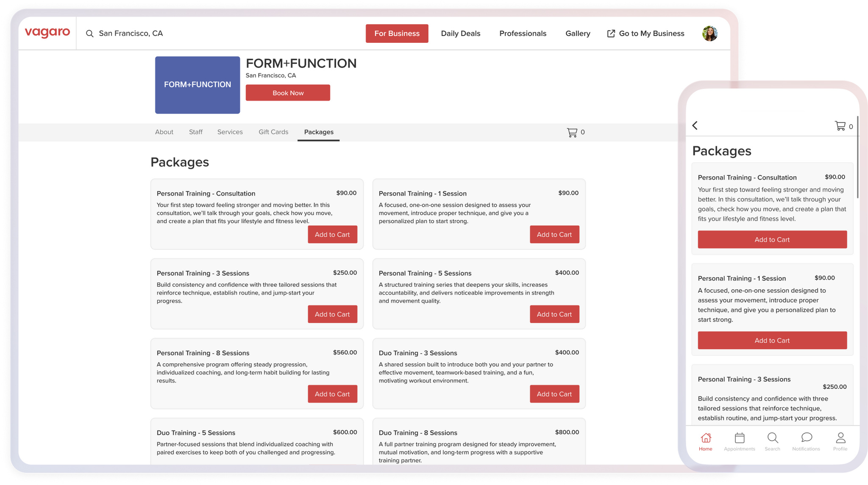868x485 pixels.
Task: Click the Duo Training - 8 Sessions title
Action: (418, 433)
